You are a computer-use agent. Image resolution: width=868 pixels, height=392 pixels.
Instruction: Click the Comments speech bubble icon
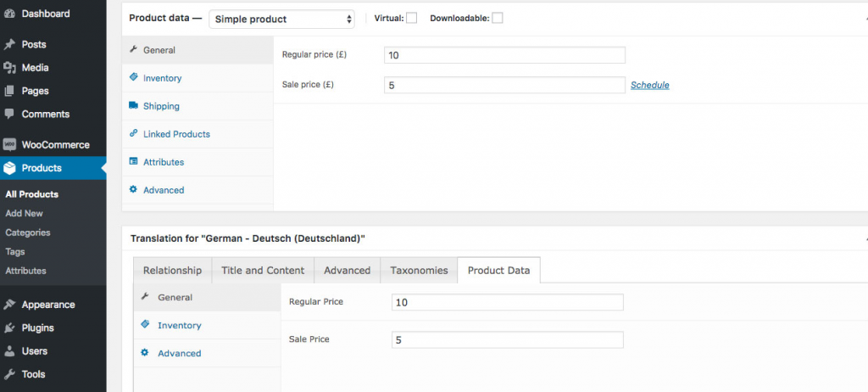click(x=9, y=114)
